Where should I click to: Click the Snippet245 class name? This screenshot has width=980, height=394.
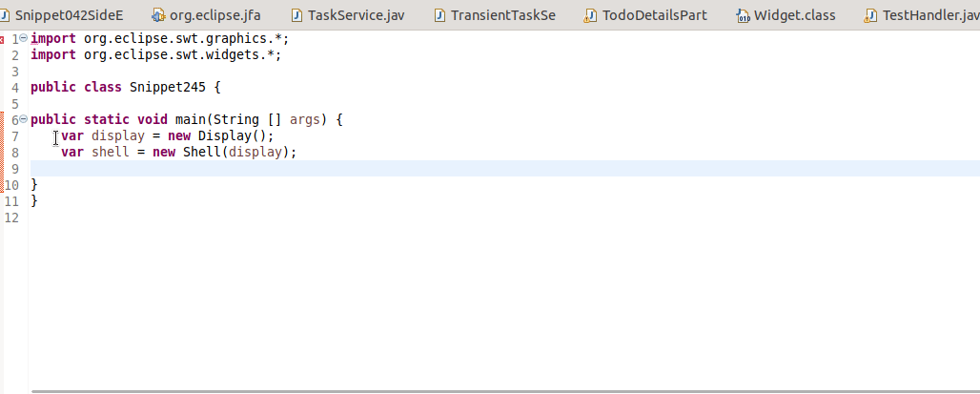(x=168, y=87)
